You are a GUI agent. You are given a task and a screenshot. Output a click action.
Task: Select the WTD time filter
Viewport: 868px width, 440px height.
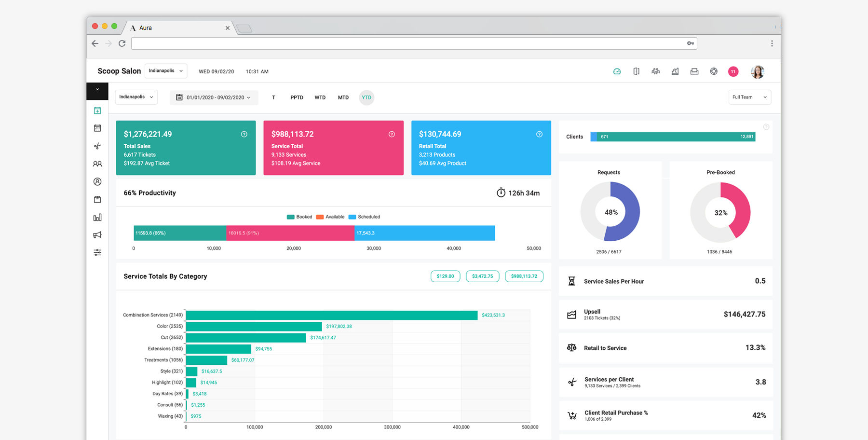320,97
